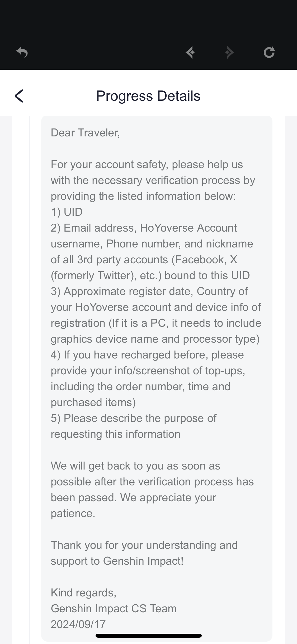Click the right diamond forward-navigation icon
Image resolution: width=297 pixels, height=644 pixels.
tap(229, 52)
